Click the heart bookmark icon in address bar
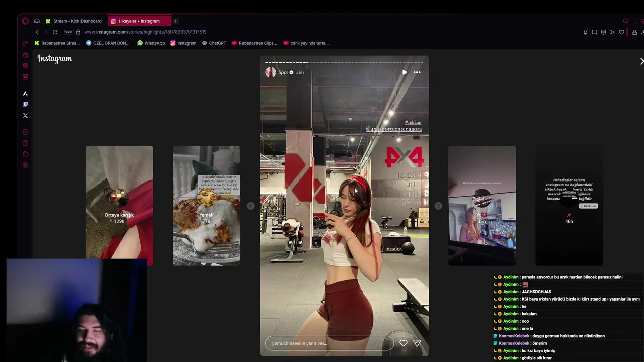Image resolution: width=644 pixels, height=362 pixels. (621, 32)
